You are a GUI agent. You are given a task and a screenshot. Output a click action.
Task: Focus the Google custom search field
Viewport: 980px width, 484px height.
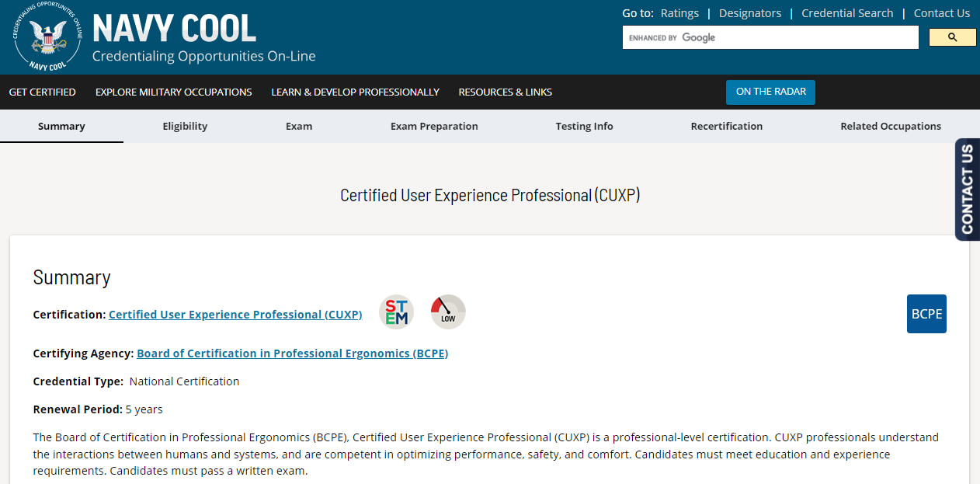[x=770, y=37]
